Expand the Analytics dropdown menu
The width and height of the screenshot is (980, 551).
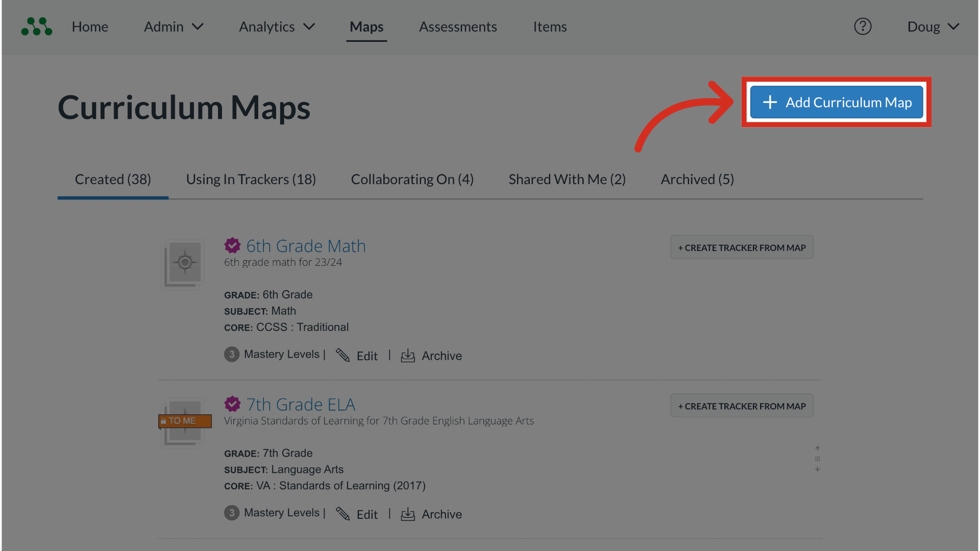[x=277, y=27]
